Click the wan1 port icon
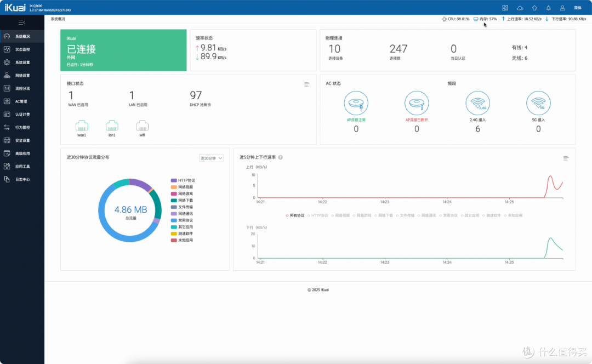The image size is (592, 364). click(82, 126)
